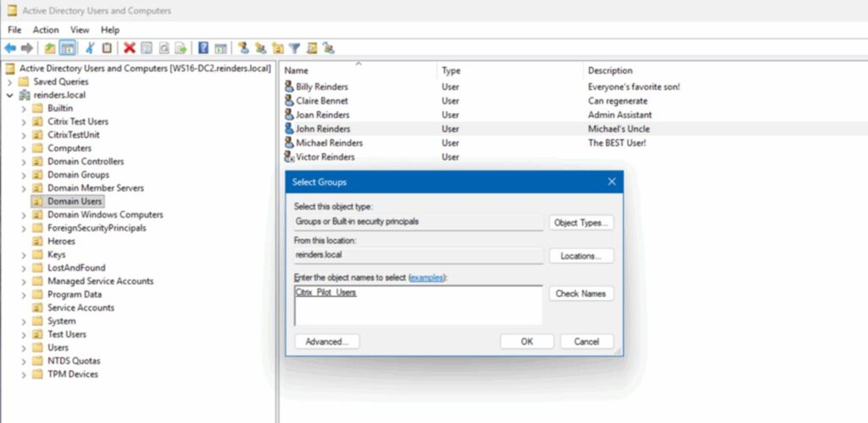The image size is (868, 423).
Task: Expand the TPM Devices container
Action: pyautogui.click(x=23, y=375)
